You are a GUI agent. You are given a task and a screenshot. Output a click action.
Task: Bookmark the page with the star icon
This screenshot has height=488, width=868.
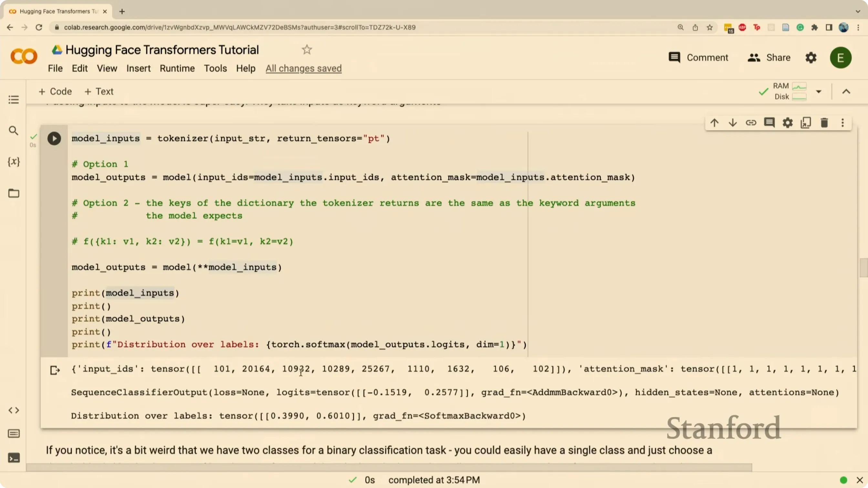pyautogui.click(x=710, y=28)
